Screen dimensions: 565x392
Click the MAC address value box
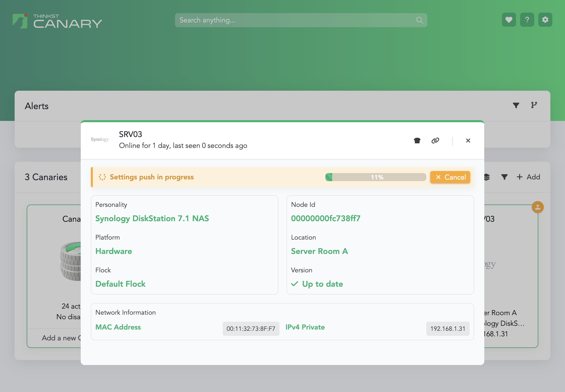pyautogui.click(x=251, y=329)
